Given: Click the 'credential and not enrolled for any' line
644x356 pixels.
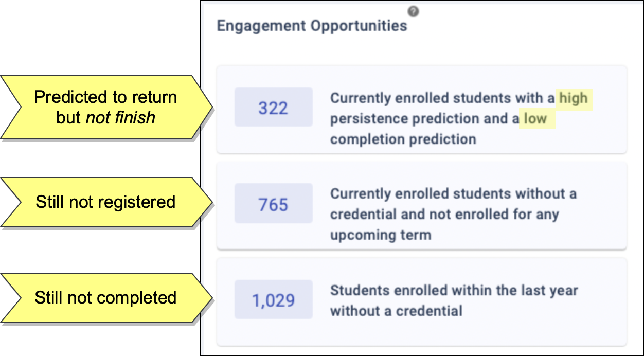Looking at the screenshot, I should click(444, 215).
